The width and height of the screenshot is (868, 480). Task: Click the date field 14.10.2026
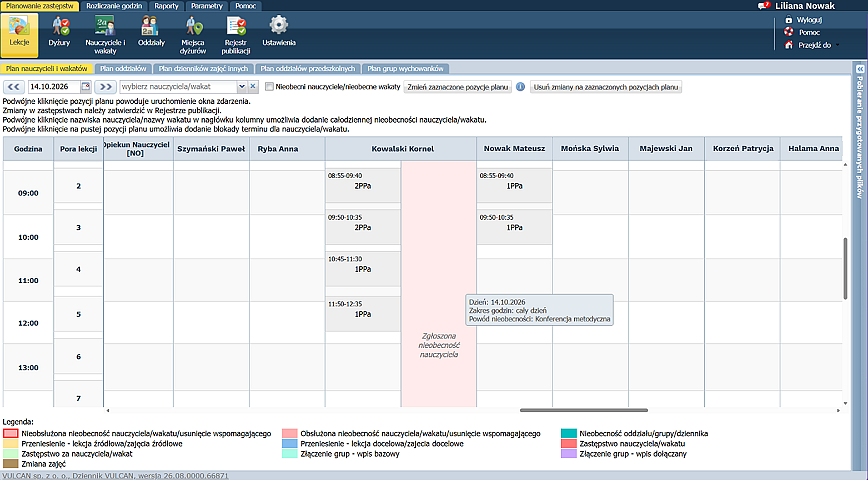click(55, 86)
